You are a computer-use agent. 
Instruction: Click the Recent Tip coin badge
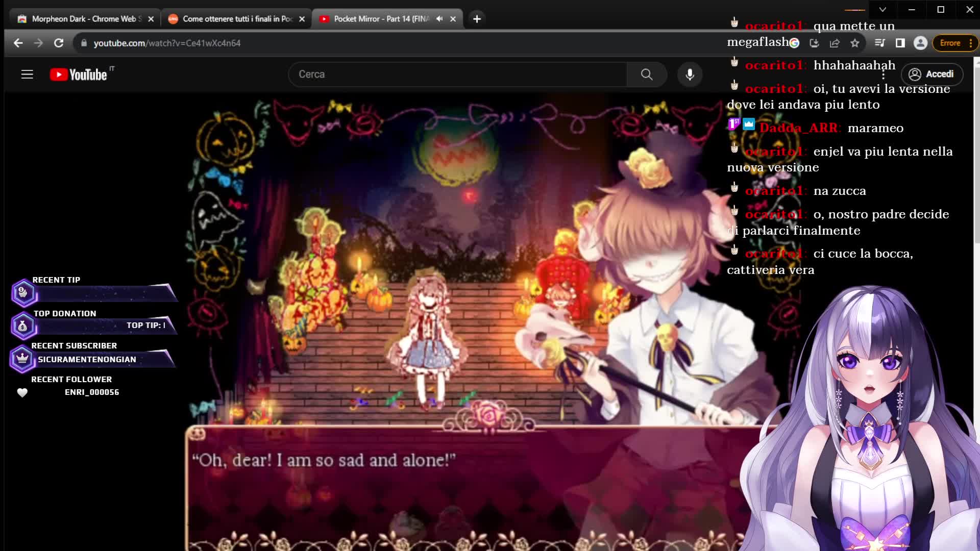click(23, 293)
